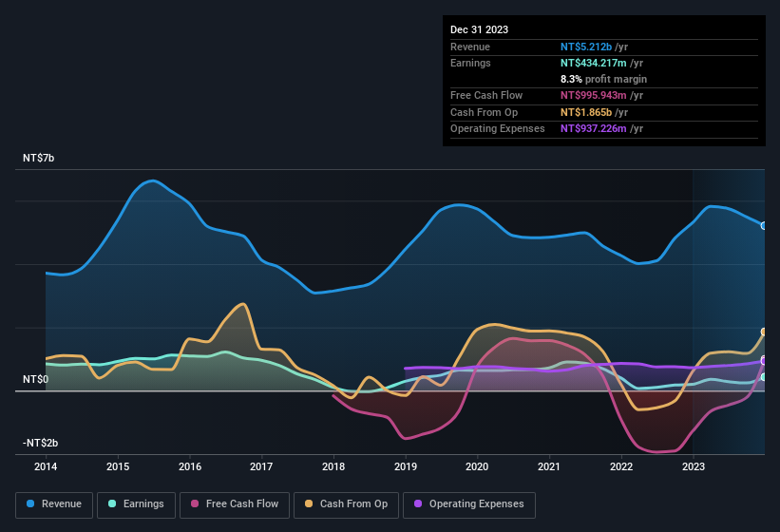The image size is (780, 532).
Task: Click the NT$995.943m free cash flow value
Action: pyautogui.click(x=593, y=95)
